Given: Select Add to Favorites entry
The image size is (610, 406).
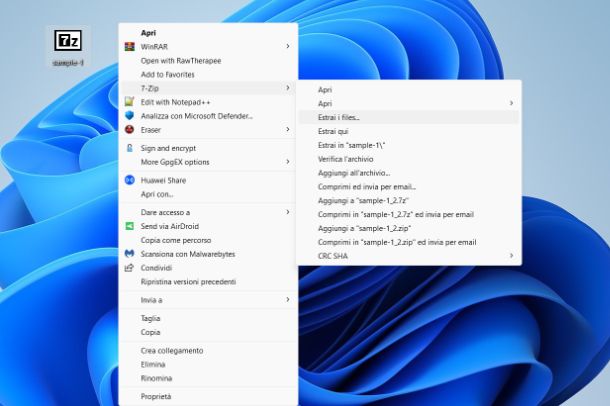Looking at the screenshot, I should pyautogui.click(x=208, y=74).
